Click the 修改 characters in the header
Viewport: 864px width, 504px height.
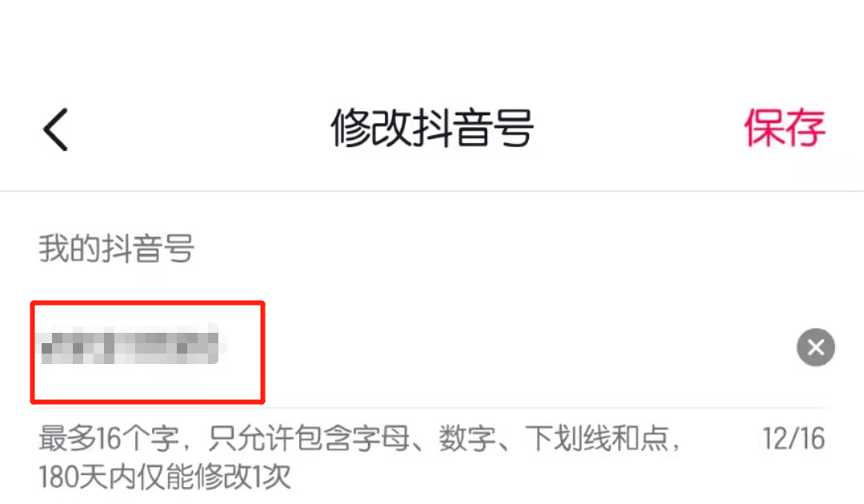(x=371, y=128)
